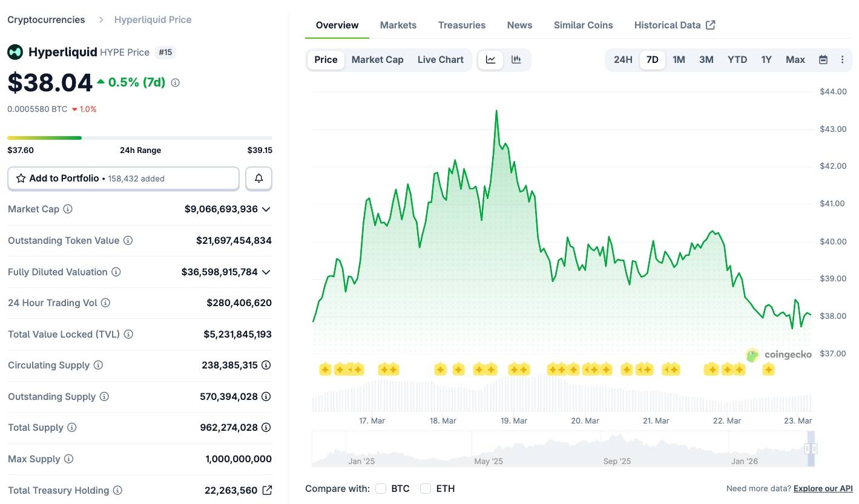The width and height of the screenshot is (859, 504).
Task: Select the 1M time range
Action: tap(679, 59)
